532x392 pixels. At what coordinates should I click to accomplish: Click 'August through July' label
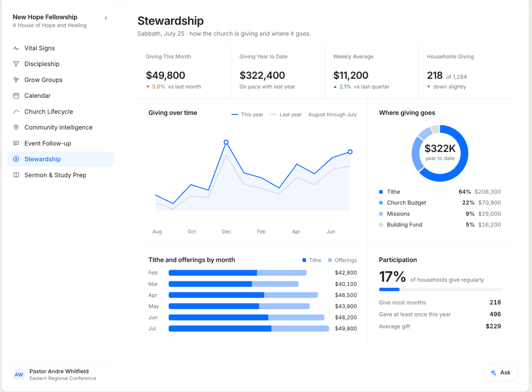coord(333,114)
